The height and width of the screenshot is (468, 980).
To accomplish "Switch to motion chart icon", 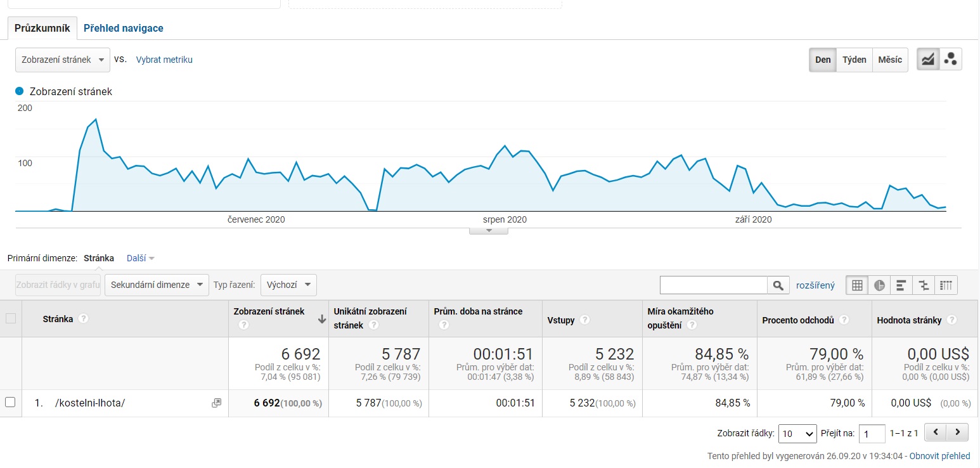I will 950,60.
